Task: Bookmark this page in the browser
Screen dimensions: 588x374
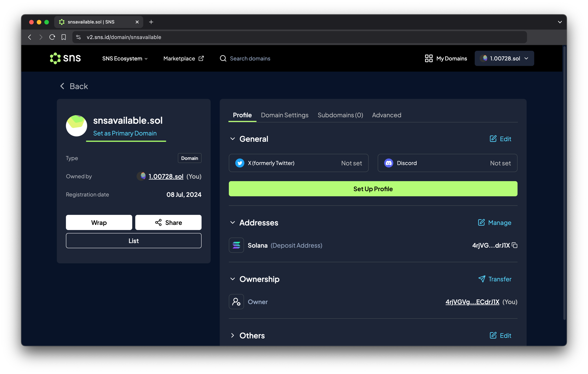Action: 64,37
